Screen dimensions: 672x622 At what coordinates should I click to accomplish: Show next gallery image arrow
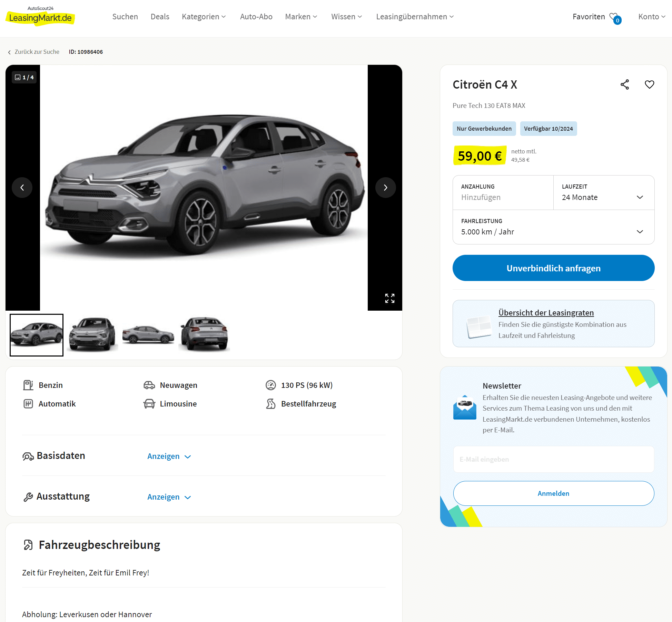tap(386, 188)
